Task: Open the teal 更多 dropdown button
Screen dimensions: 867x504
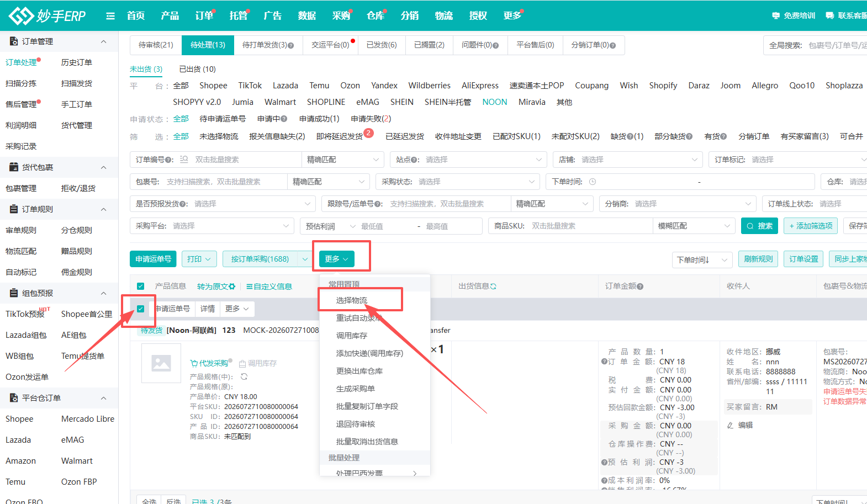Action: [x=337, y=259]
